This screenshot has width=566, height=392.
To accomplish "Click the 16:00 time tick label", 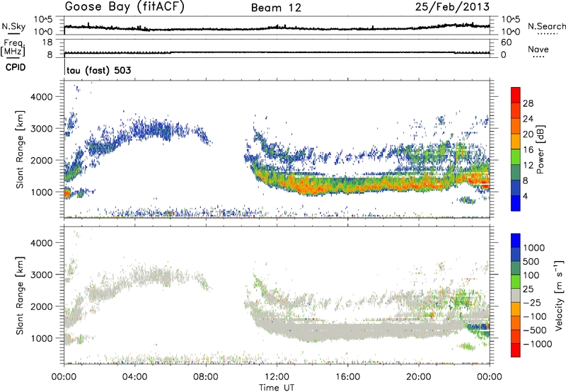I will (347, 377).
